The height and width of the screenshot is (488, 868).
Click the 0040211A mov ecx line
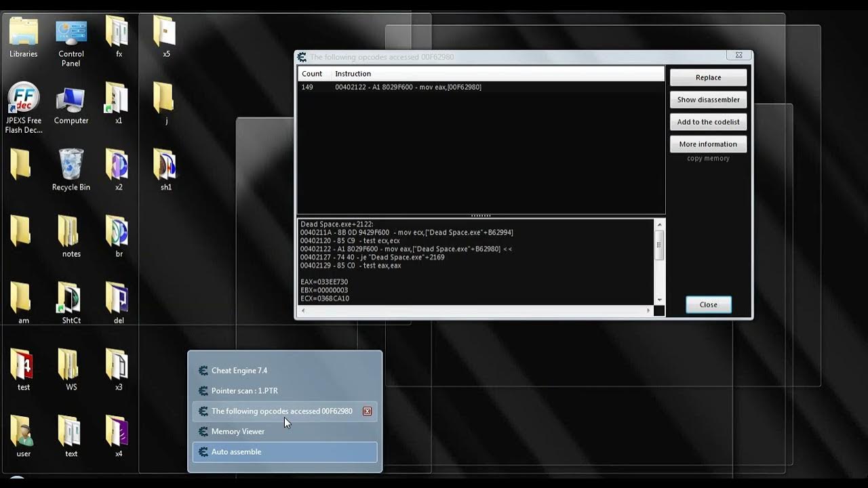click(x=407, y=232)
